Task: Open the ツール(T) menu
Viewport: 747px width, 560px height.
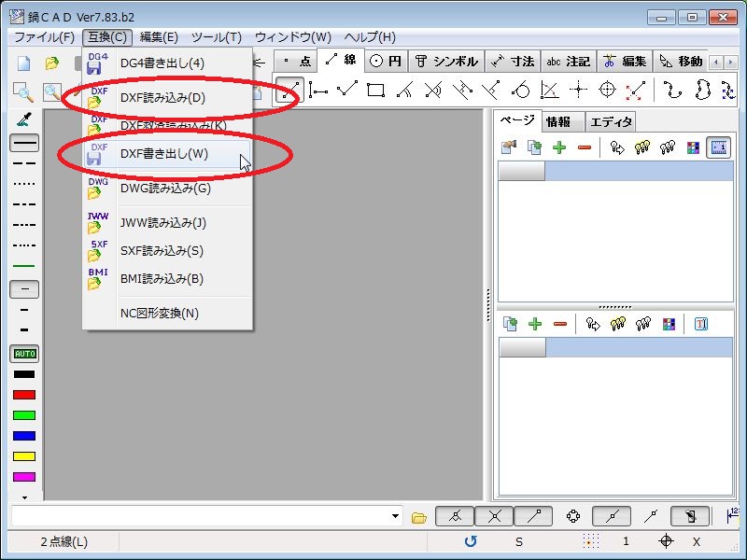Action: tap(217, 37)
